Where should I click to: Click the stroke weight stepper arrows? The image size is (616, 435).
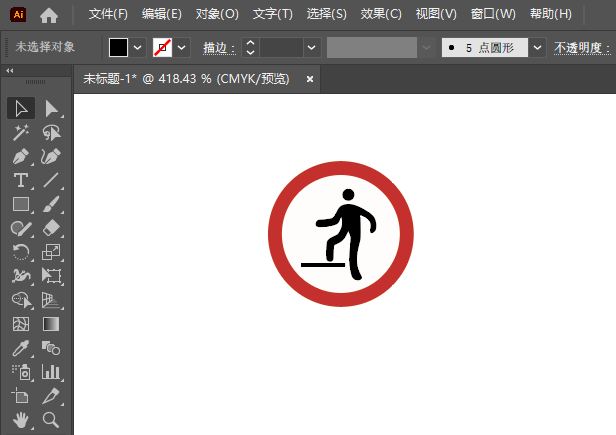click(250, 48)
